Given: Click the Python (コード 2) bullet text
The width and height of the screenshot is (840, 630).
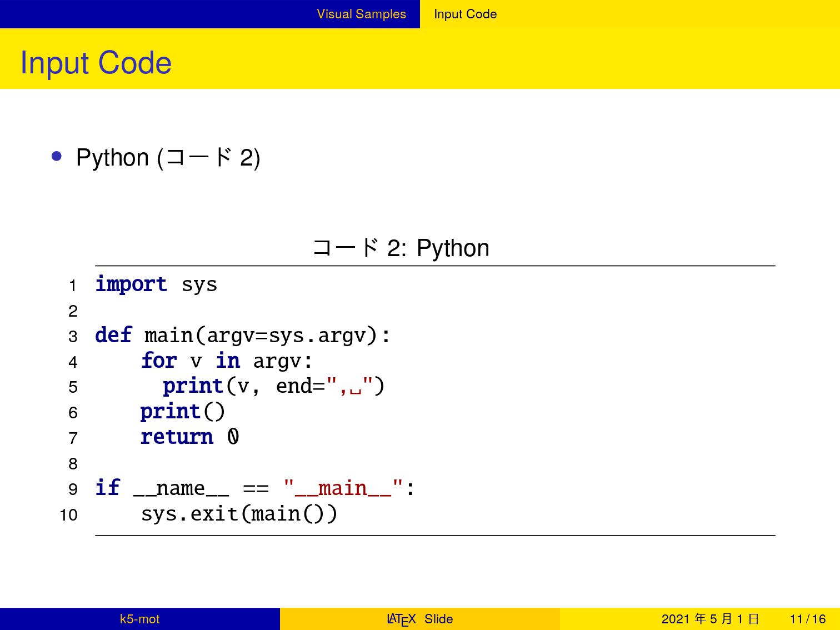Looking at the screenshot, I should pyautogui.click(x=168, y=158).
